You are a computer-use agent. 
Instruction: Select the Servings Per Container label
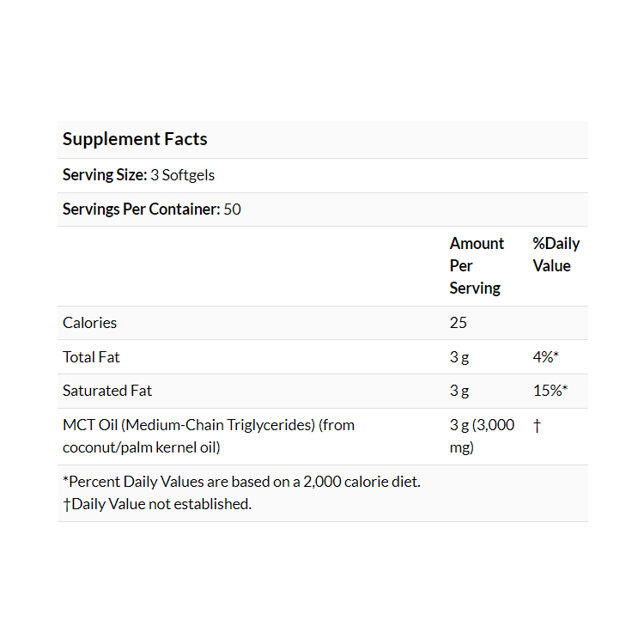pos(141,210)
